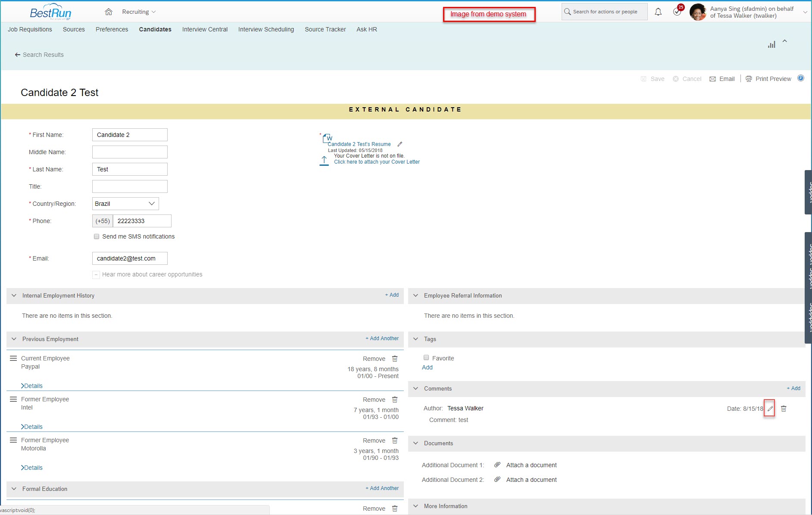Go to Interview Central tab
Viewport: 812px width, 515px height.
click(205, 29)
